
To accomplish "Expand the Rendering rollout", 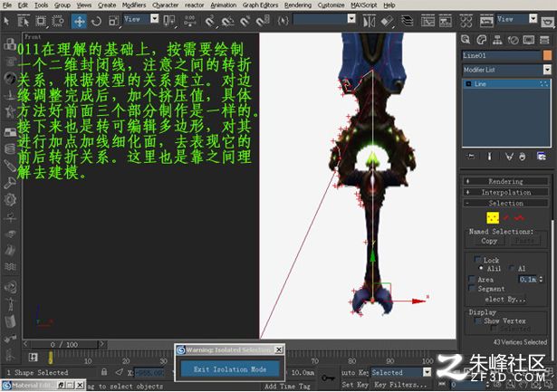I will point(506,181).
